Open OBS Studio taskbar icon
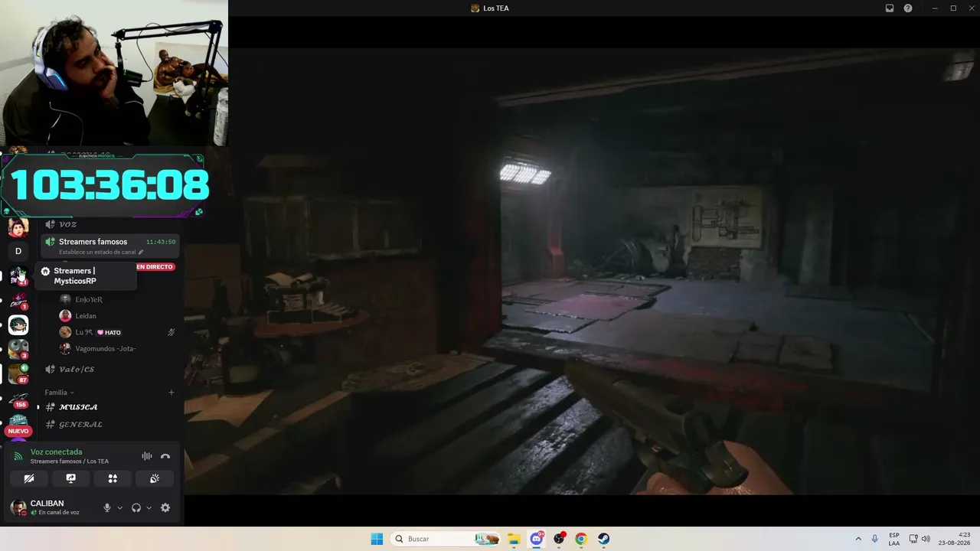The width and height of the screenshot is (980, 551). (559, 539)
